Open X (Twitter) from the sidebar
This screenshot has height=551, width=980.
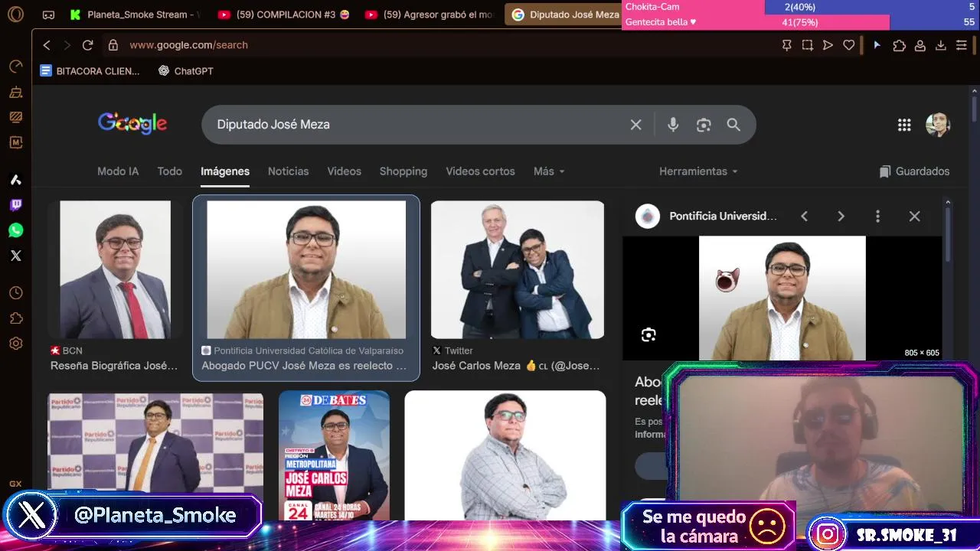(15, 256)
